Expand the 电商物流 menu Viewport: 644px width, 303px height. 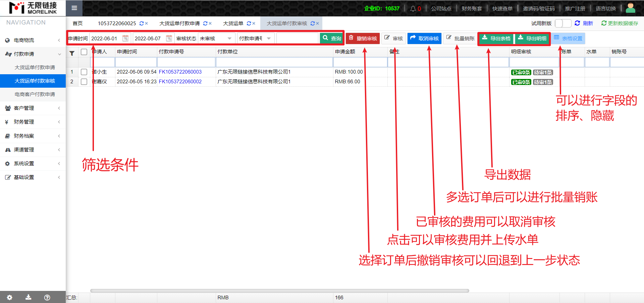59,40
